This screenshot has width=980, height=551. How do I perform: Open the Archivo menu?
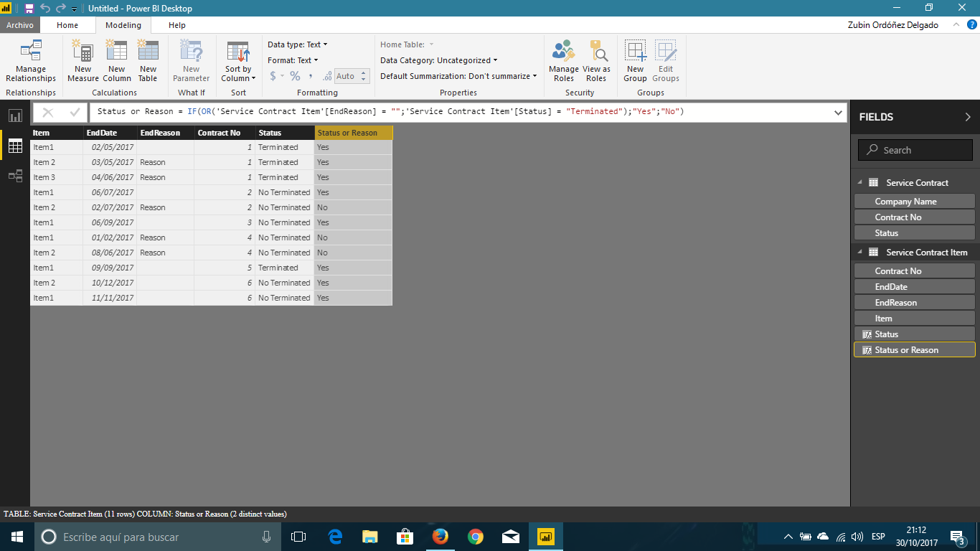click(x=20, y=25)
